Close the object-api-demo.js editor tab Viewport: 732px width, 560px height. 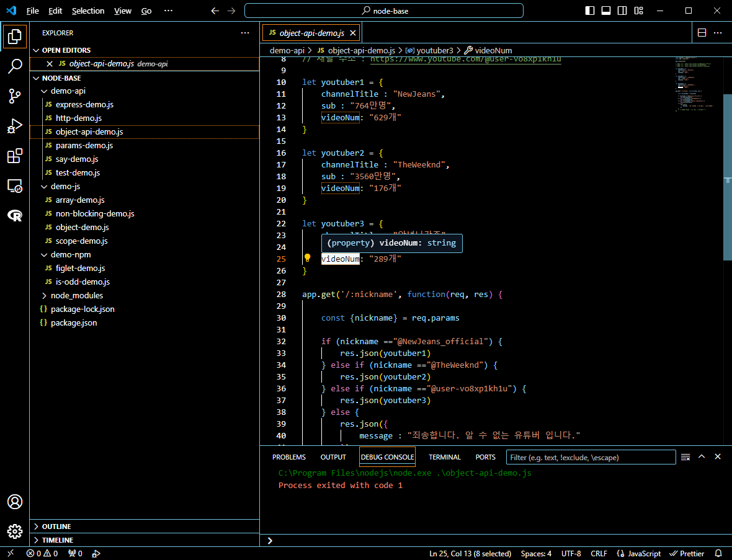[353, 33]
